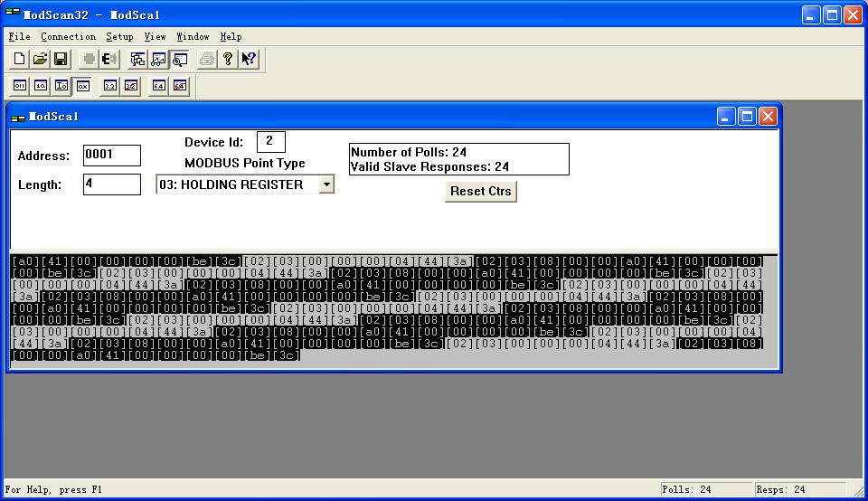
Task: Click 'Valid Slave Responses: 24' text
Action: 429,166
